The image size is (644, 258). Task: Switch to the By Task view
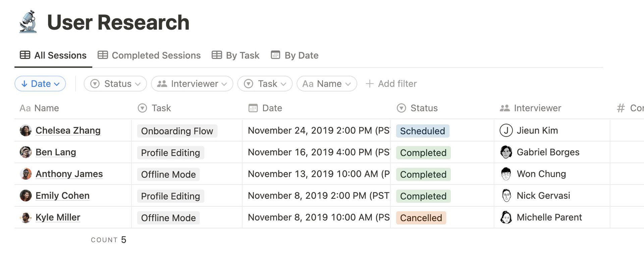(235, 55)
